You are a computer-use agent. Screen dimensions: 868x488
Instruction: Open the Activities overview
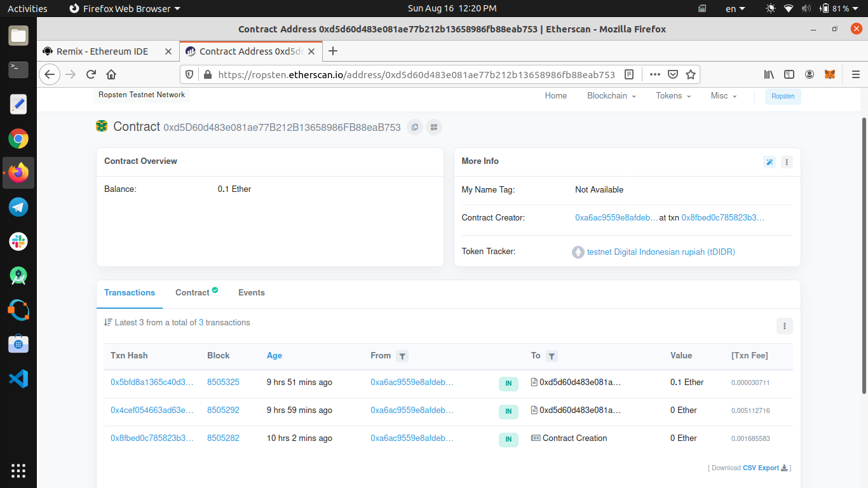[27, 8]
